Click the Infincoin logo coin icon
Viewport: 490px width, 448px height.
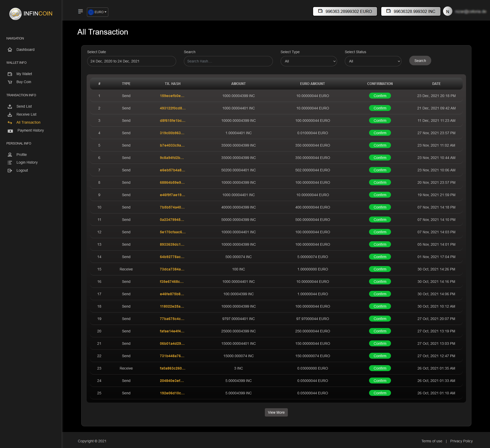pyautogui.click(x=15, y=14)
